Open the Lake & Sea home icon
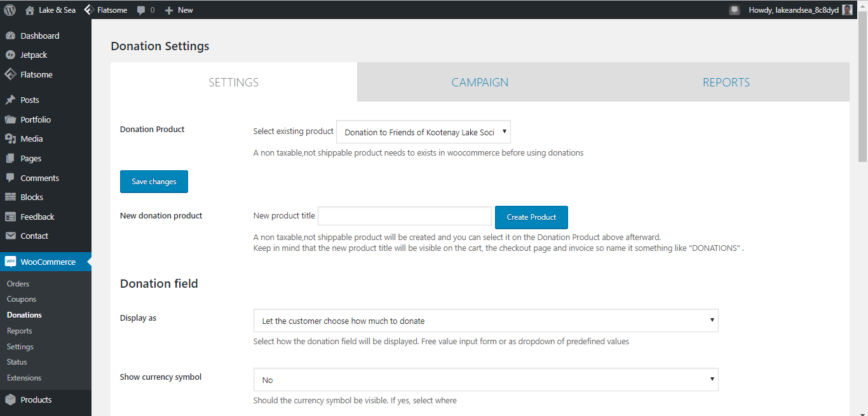The height and width of the screenshot is (416, 868). 30,10
